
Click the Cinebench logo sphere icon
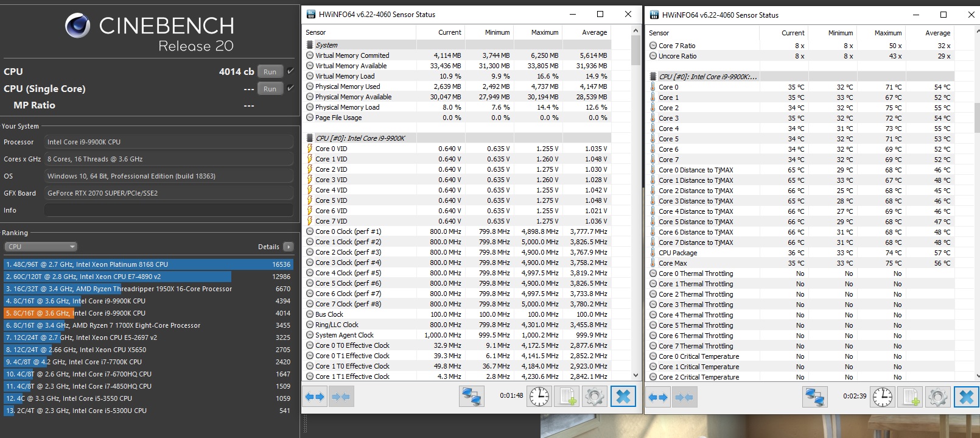tap(78, 26)
